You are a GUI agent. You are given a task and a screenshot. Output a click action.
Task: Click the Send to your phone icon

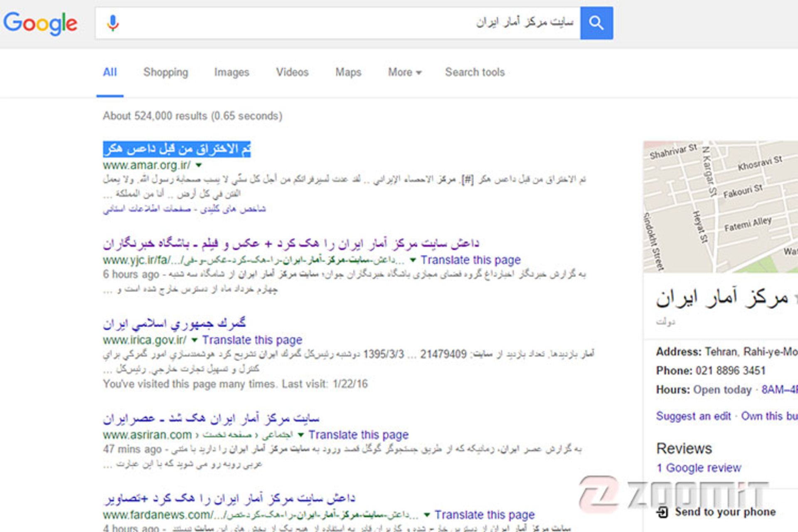(x=663, y=512)
